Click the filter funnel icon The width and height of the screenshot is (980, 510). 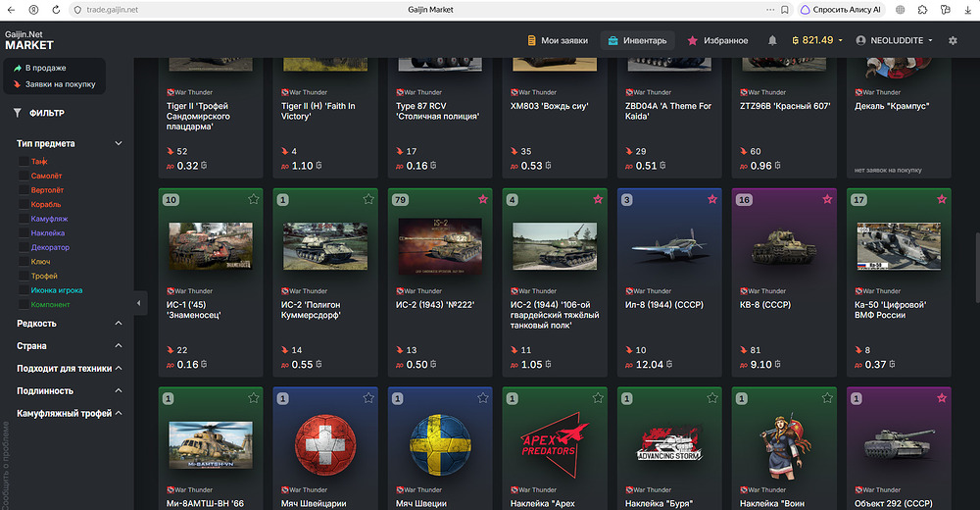[18, 113]
